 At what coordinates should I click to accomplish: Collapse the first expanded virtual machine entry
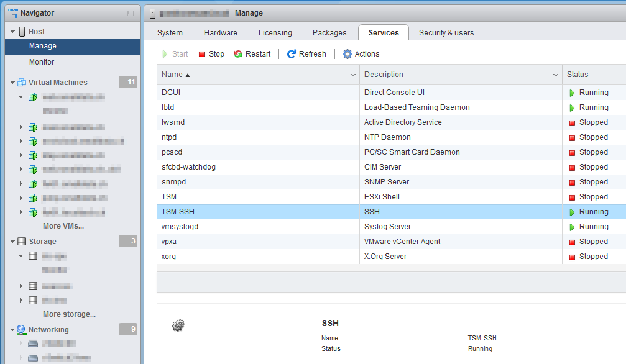point(21,96)
